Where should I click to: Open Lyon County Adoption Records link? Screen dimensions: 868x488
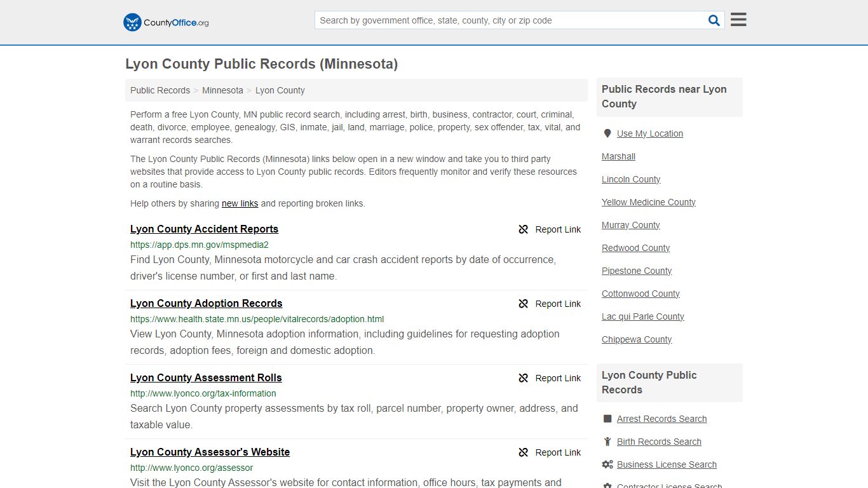207,304
